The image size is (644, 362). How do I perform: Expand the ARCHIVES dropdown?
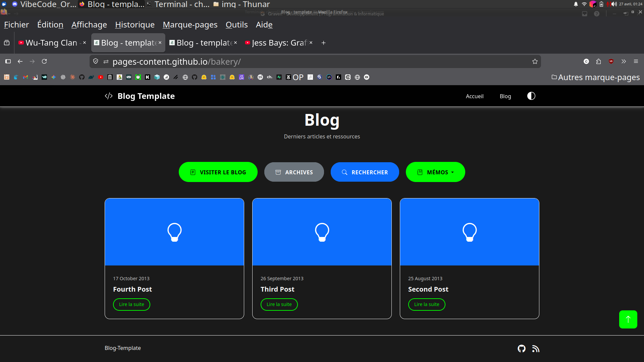click(294, 172)
